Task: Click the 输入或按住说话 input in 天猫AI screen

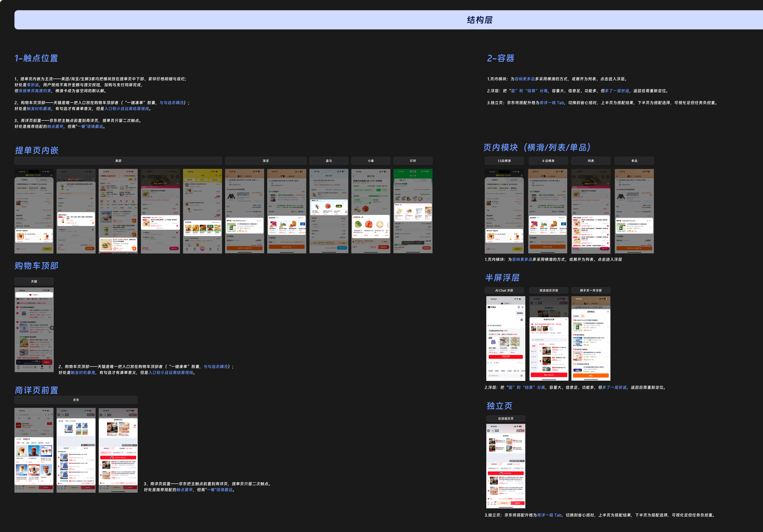Action: (506, 376)
